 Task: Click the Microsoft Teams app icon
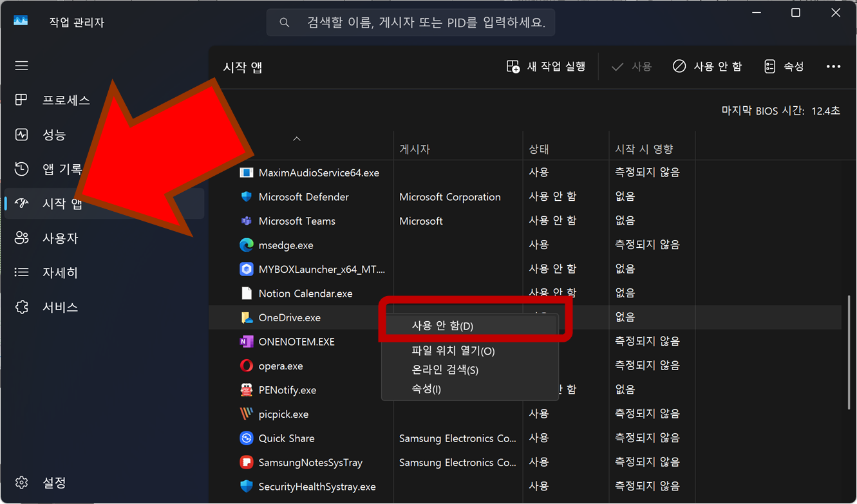click(x=247, y=221)
